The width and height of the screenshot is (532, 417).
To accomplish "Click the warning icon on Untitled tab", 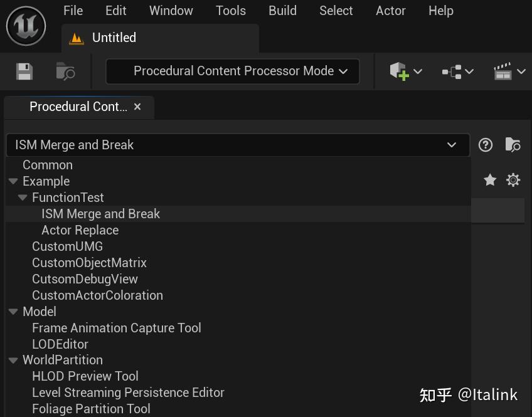I will 77,38.
